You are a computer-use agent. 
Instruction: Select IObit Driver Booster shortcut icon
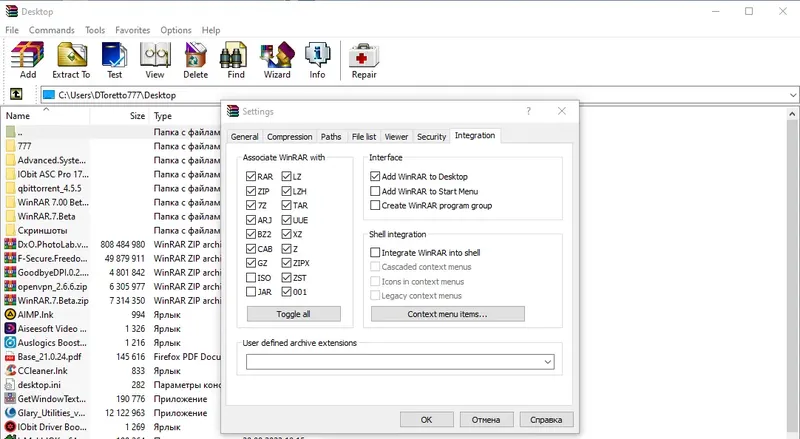[x=10, y=427]
